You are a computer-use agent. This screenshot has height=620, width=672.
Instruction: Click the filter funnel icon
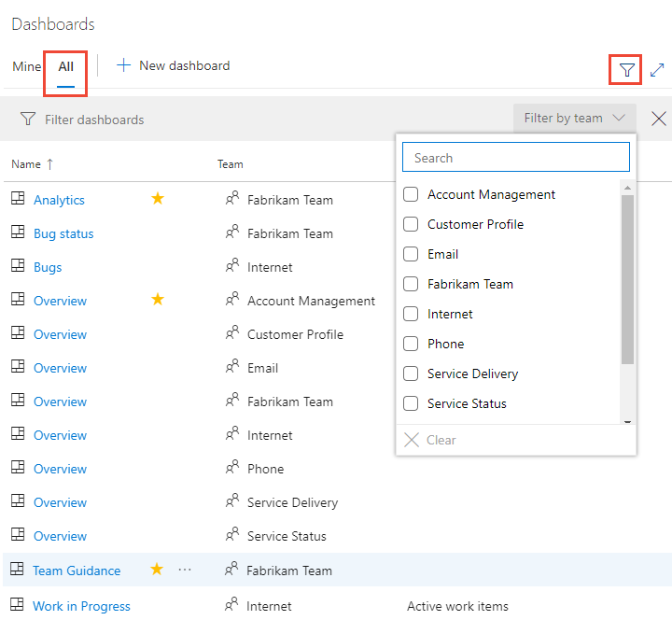click(627, 70)
